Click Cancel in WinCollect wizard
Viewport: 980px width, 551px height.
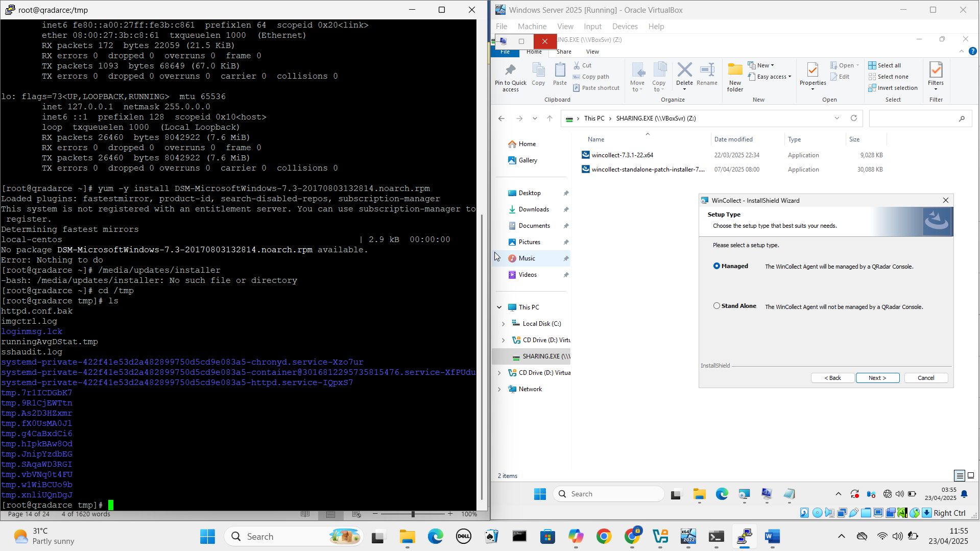(x=926, y=378)
